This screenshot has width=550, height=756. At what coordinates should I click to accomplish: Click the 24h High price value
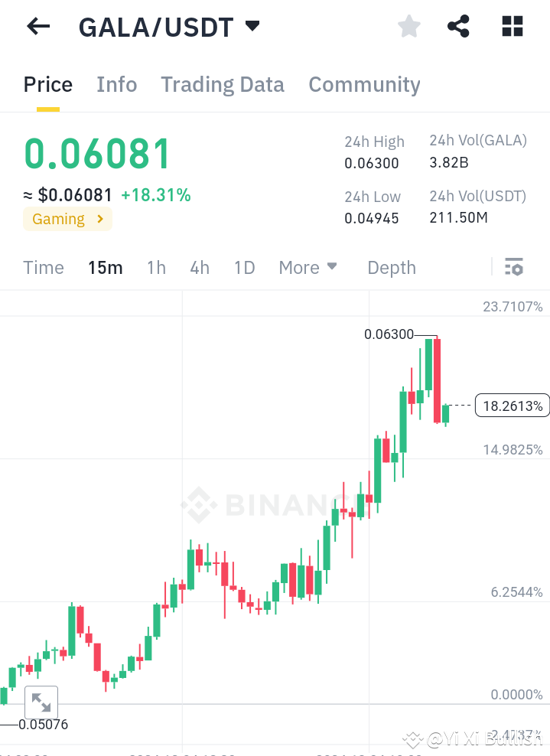coord(374,163)
